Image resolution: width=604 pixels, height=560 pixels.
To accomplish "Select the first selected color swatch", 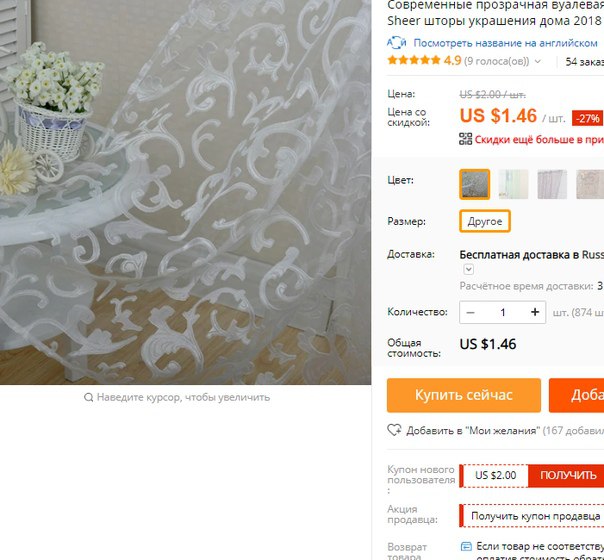I will [x=475, y=184].
